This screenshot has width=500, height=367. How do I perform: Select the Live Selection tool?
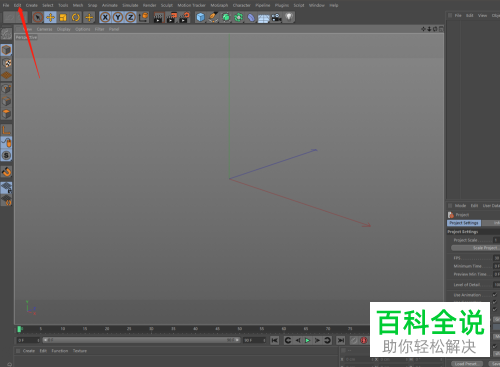coord(38,17)
